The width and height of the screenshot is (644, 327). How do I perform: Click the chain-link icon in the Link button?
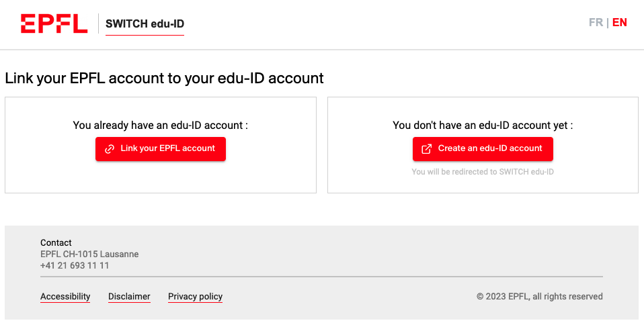110,149
